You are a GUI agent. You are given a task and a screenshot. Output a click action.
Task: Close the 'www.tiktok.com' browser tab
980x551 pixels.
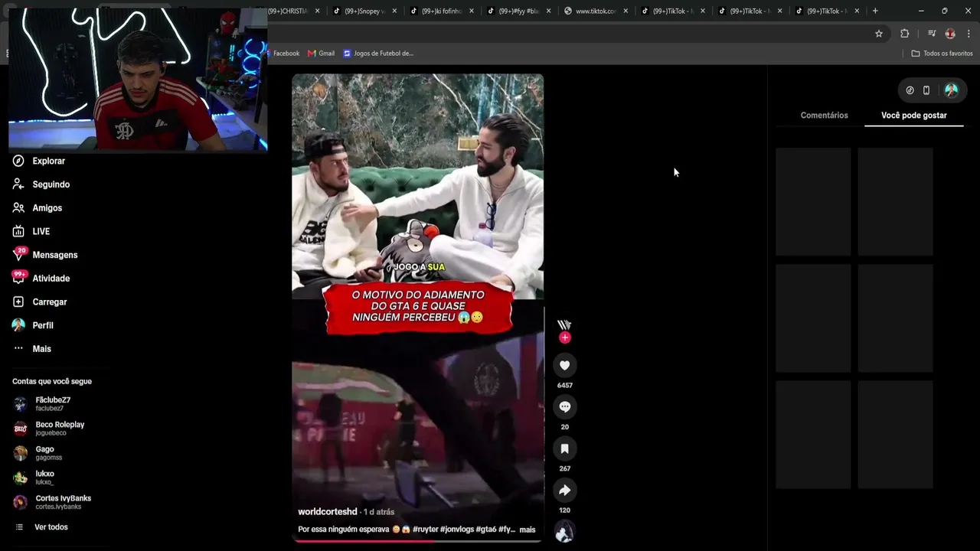626,11
